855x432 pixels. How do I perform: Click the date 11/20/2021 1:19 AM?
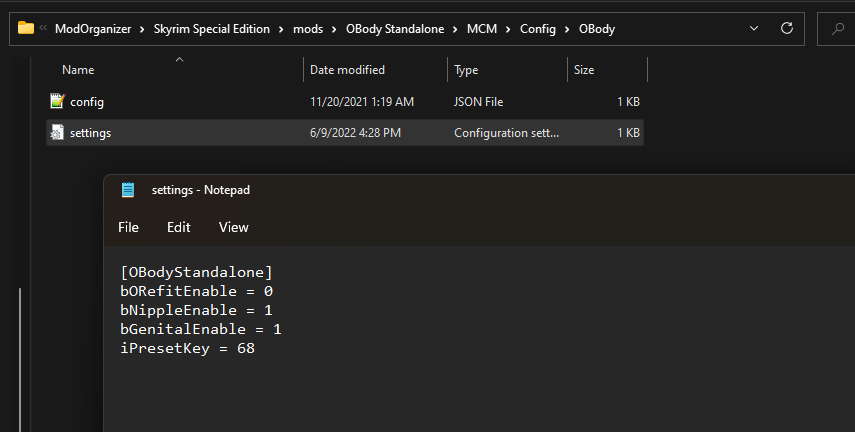[x=362, y=102]
